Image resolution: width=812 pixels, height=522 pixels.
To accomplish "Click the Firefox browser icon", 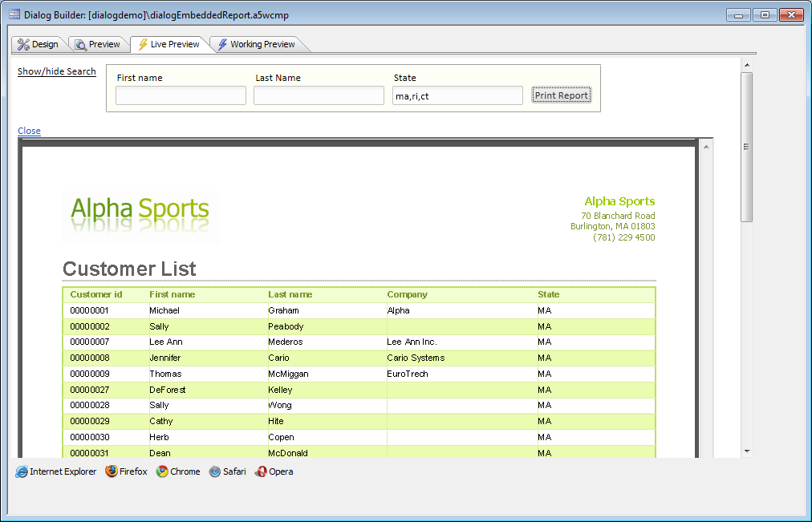I will click(x=112, y=471).
